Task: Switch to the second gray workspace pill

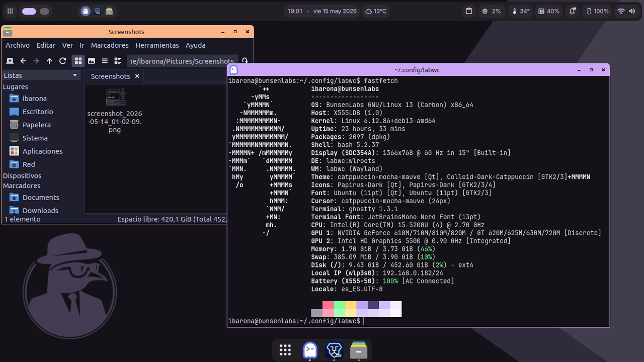Action: click(x=44, y=11)
